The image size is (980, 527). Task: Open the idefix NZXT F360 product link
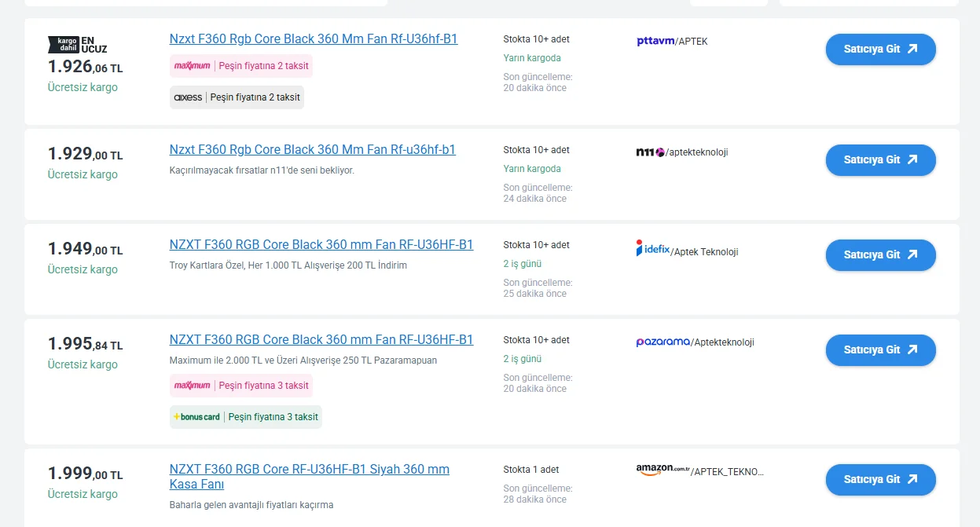coord(321,244)
